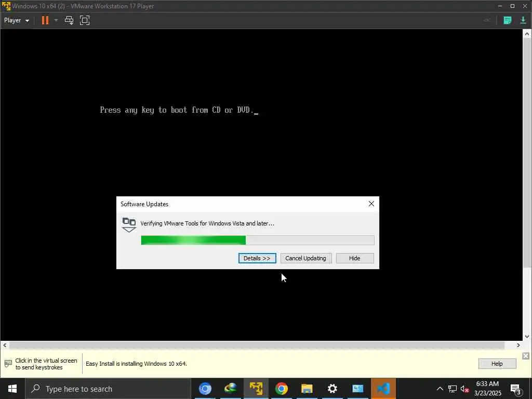Screen dimensions: 532x399
Task: Dismiss the Easy Install info bar
Action: [526, 355]
